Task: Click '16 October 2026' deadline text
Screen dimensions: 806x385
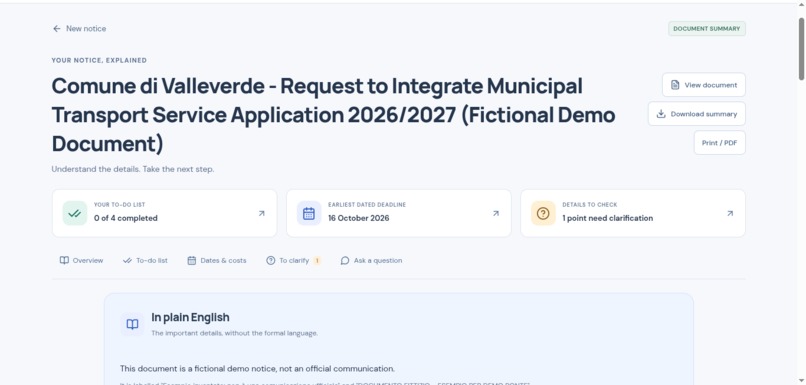Action: 359,218
